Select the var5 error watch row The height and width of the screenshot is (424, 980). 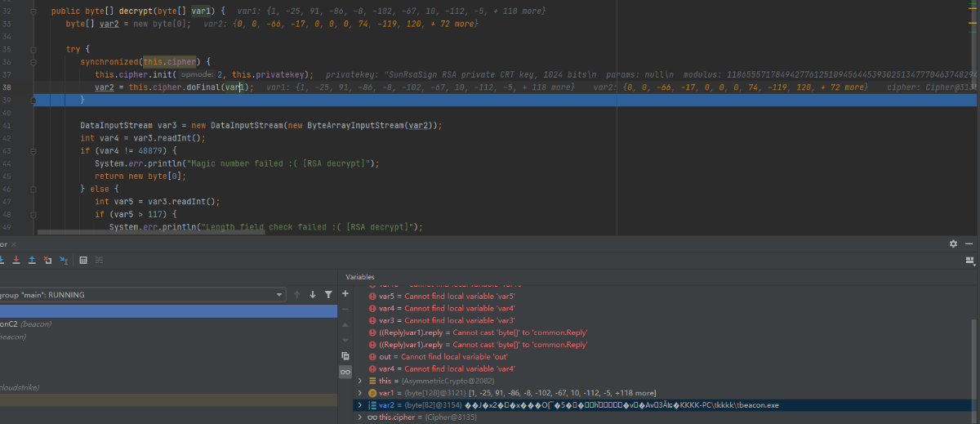[666, 296]
